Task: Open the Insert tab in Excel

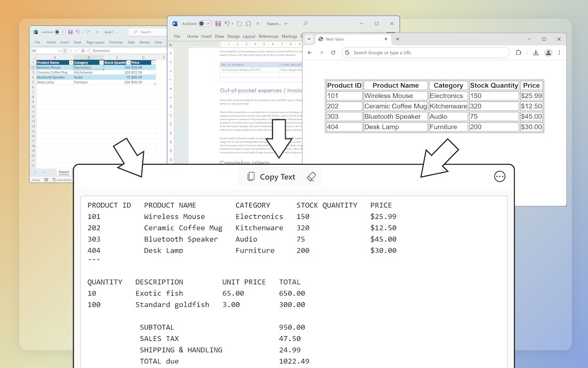Action: click(65, 42)
